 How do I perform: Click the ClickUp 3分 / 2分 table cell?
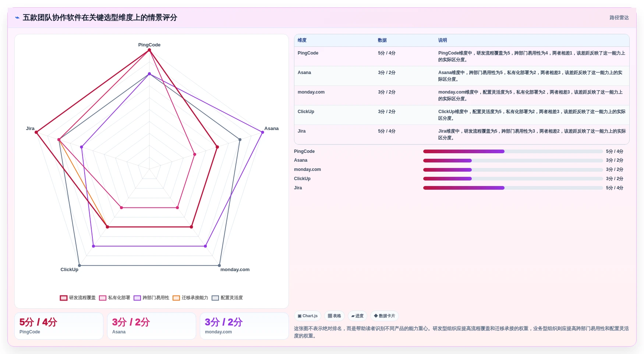point(387,112)
